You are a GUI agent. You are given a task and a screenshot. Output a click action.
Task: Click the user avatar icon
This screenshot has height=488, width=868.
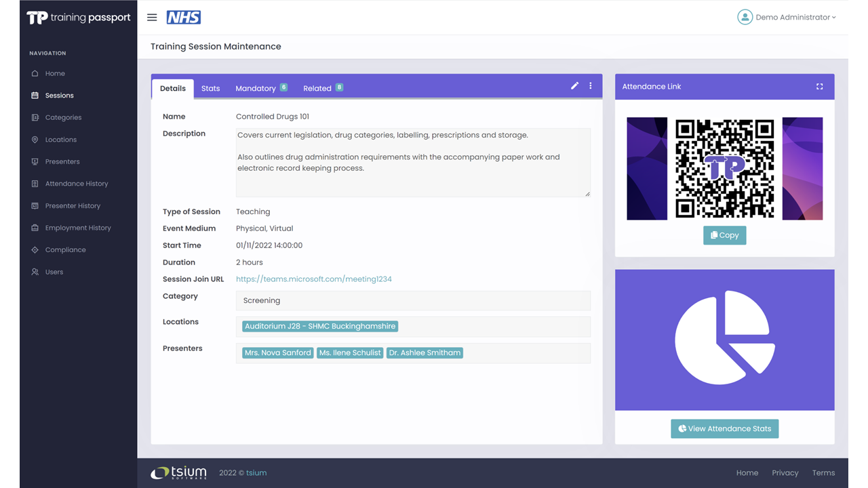pyautogui.click(x=745, y=17)
